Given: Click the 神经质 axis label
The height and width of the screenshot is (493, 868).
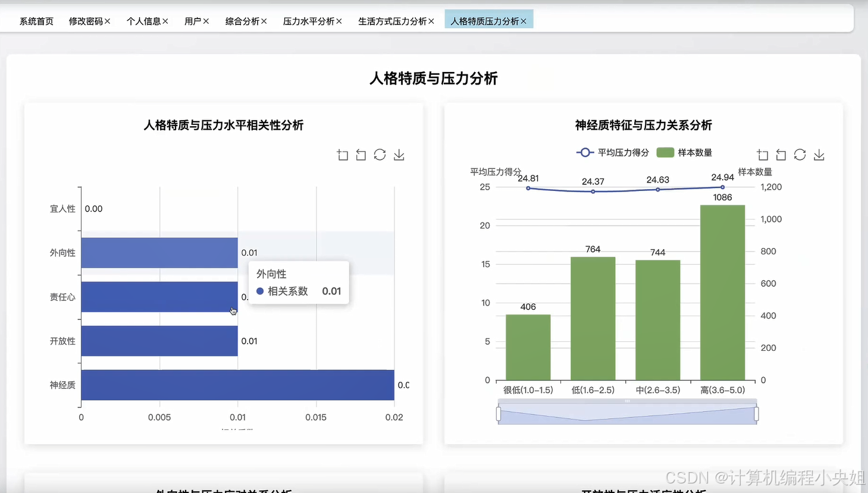Looking at the screenshot, I should point(62,385).
